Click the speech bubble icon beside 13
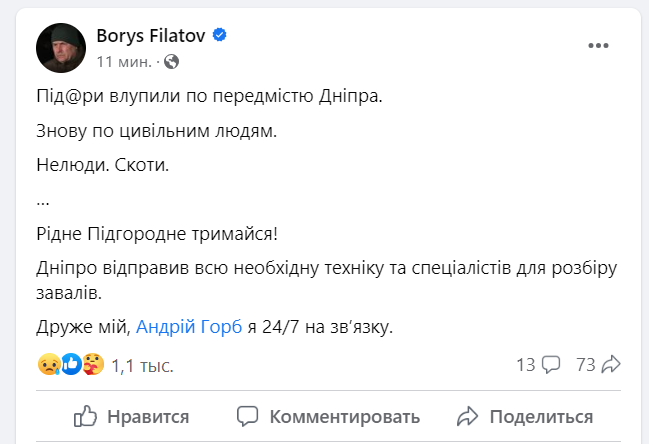649x444 pixels. coord(551,365)
